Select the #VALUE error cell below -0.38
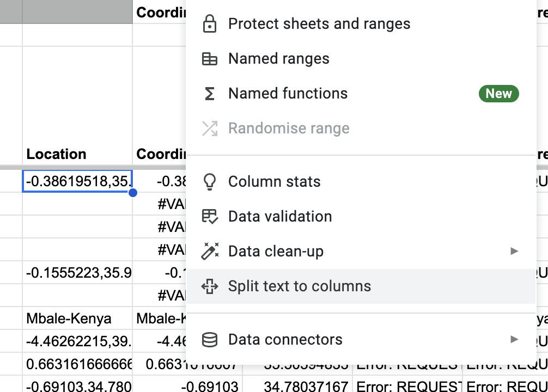The width and height of the screenshot is (548, 392). click(160, 204)
